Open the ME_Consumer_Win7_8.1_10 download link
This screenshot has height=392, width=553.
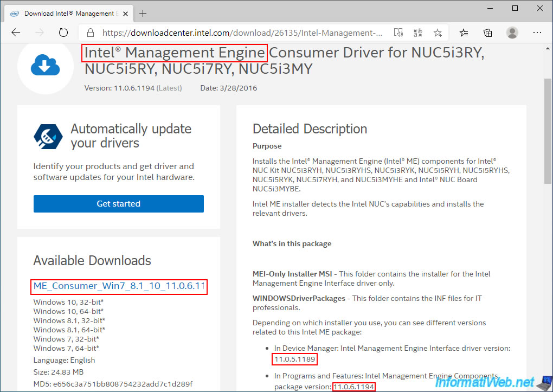(119, 286)
